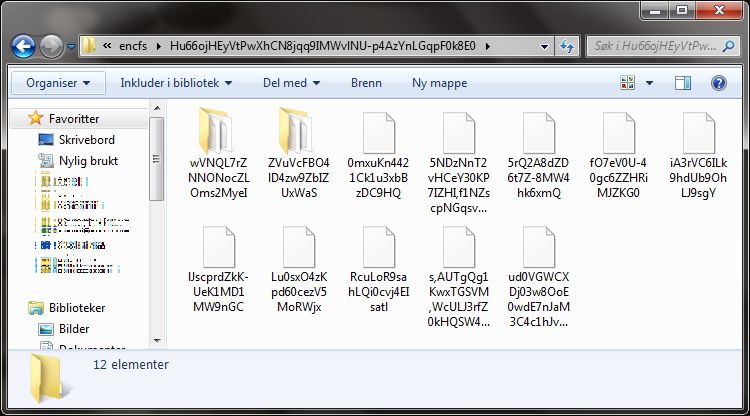Screen dimensions: 750x416
Task: Toggle the preview pane button
Action: pyautogui.click(x=684, y=84)
